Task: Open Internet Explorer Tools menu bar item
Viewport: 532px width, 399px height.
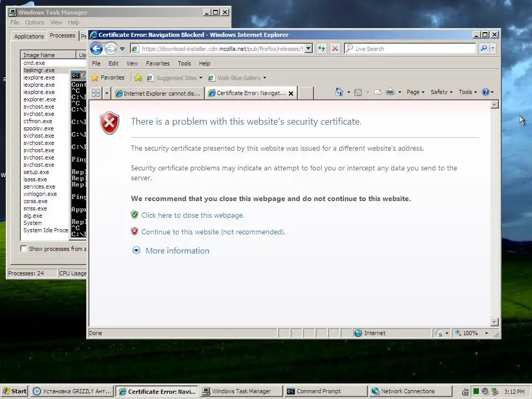Action: point(184,63)
